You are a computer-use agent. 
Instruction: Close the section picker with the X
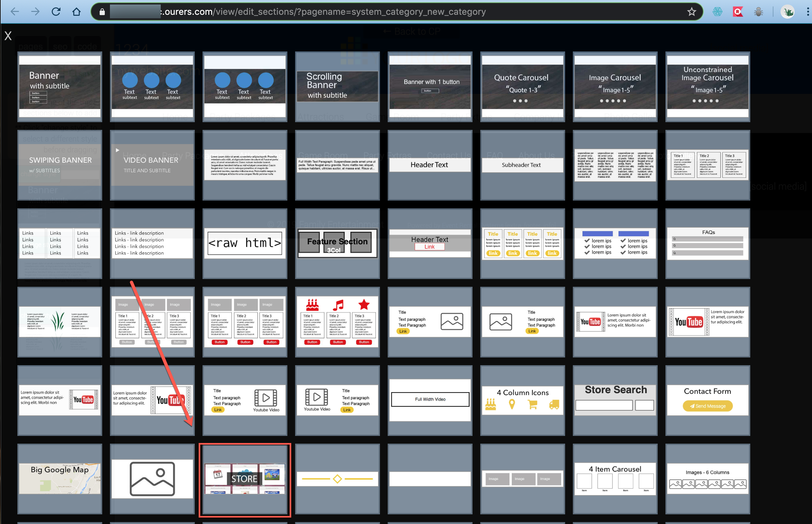(x=8, y=36)
